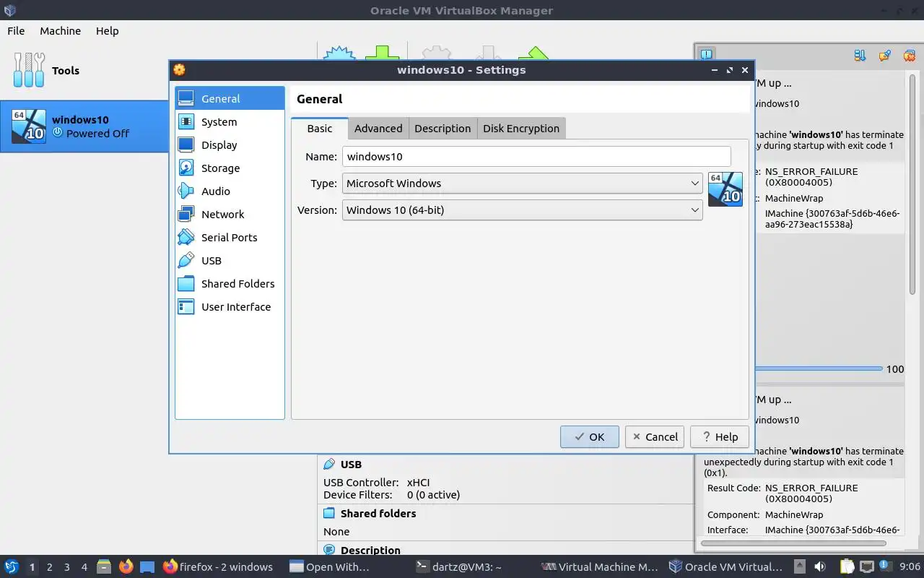Open the USB settings category
924x578 pixels.
click(230, 261)
